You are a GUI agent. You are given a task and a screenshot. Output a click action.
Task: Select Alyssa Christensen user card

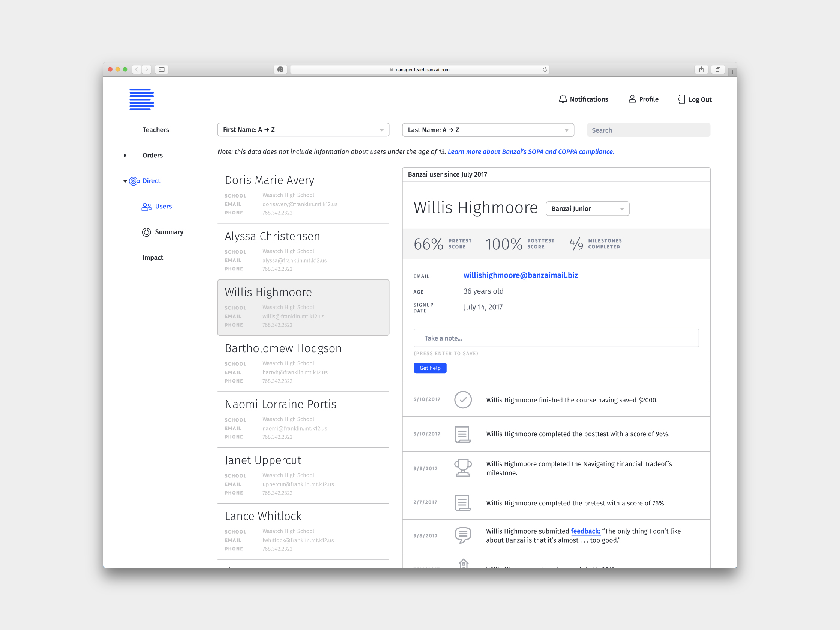[303, 251]
